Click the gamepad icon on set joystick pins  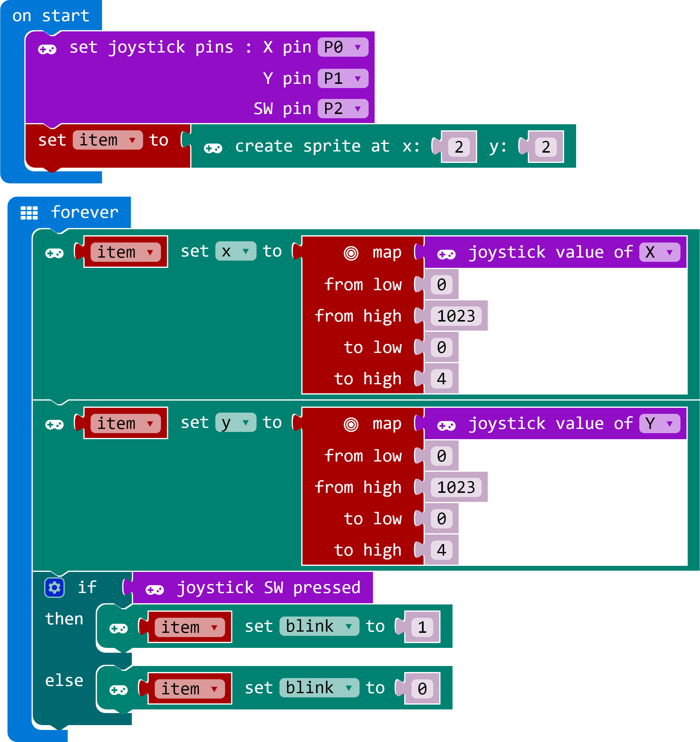tap(47, 49)
